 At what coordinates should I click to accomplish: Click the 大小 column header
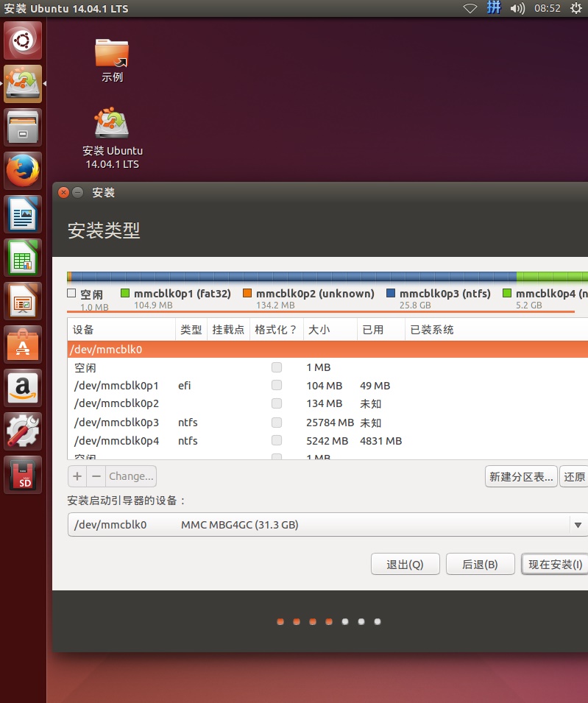point(330,330)
